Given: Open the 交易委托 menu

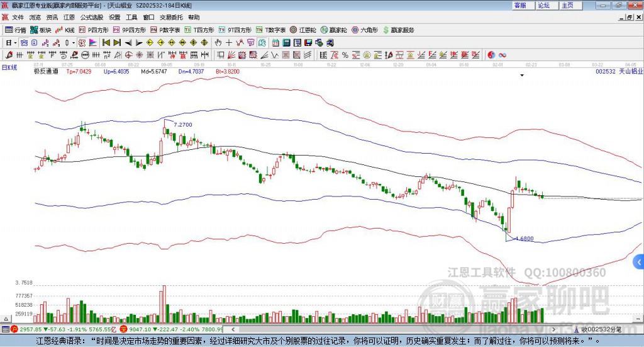Looking at the screenshot, I should 172,18.
